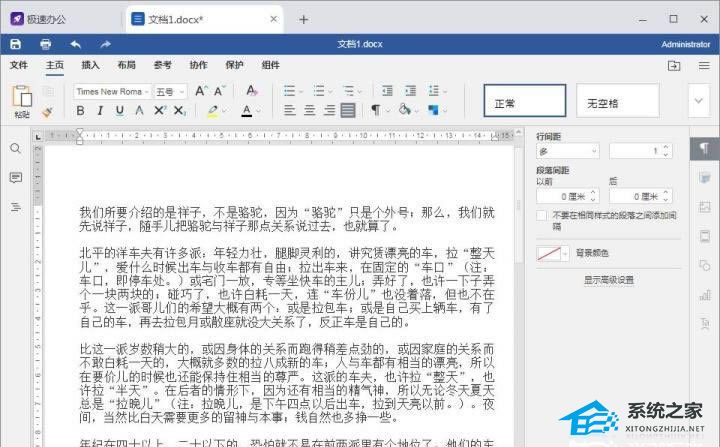
Task: Center-align the paragraph text
Action: (x=309, y=110)
